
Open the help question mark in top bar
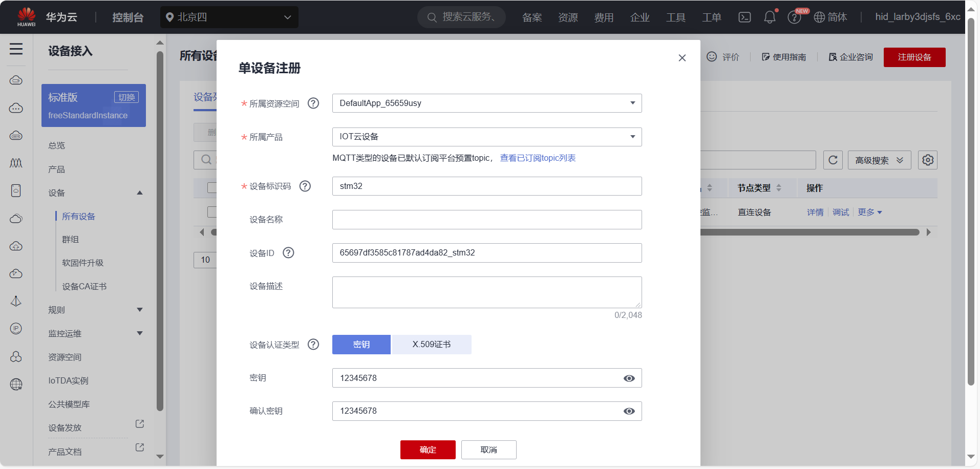pyautogui.click(x=794, y=17)
